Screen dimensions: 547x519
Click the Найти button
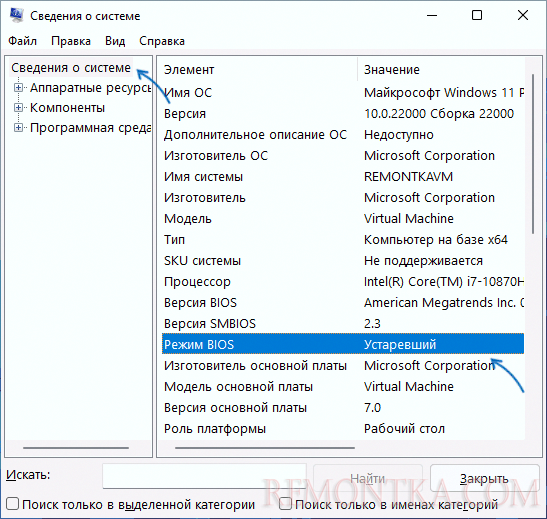(x=368, y=478)
